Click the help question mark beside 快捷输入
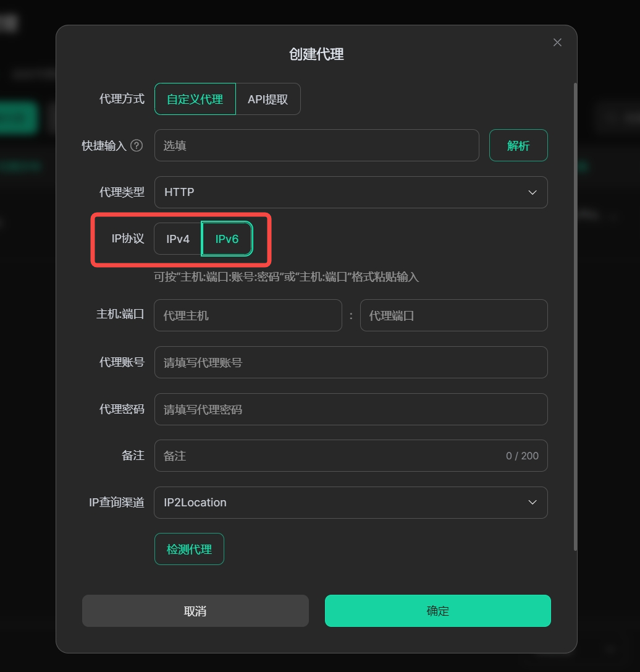Image resolution: width=640 pixels, height=672 pixels. click(x=137, y=146)
